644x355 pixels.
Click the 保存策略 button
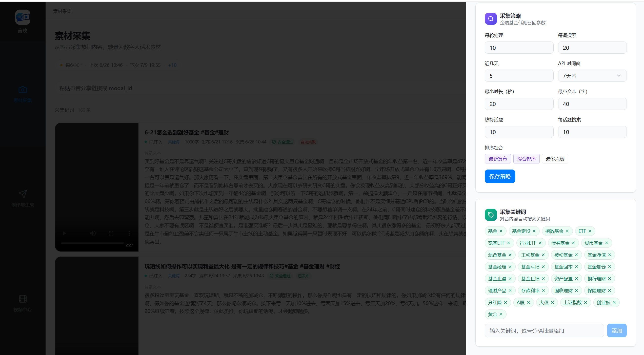(500, 176)
